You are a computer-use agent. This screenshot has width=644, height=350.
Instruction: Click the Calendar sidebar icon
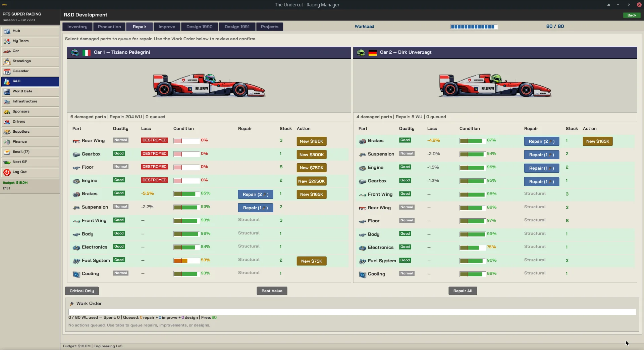(7, 72)
